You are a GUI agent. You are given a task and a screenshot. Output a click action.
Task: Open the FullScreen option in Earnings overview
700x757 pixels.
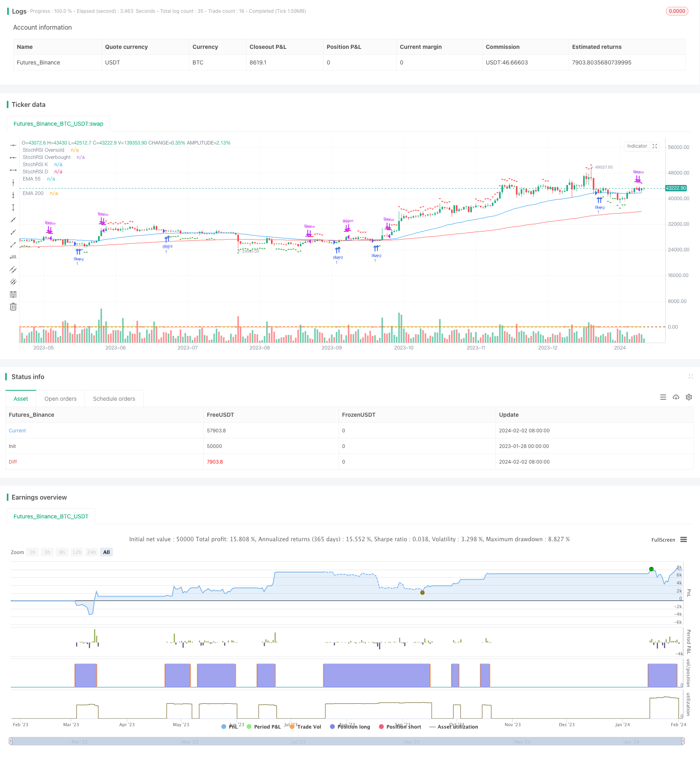click(662, 540)
